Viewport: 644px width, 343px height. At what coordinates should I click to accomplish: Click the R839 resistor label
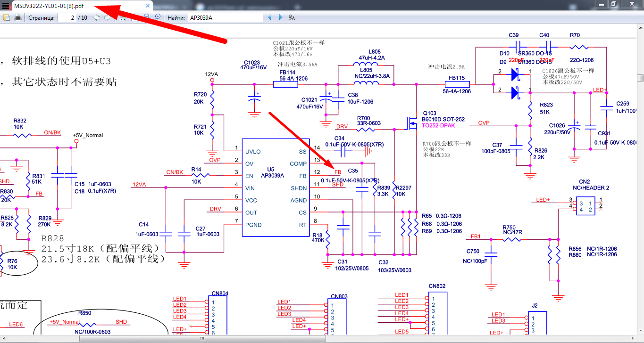(384, 188)
